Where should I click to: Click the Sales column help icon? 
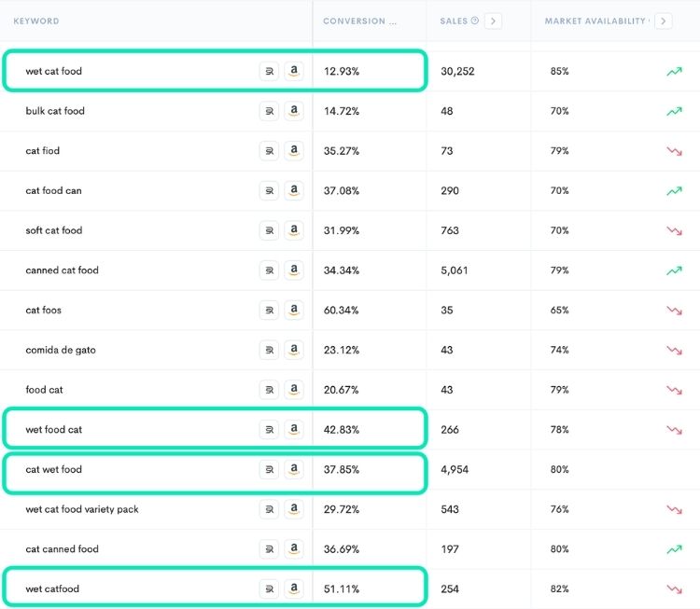(475, 21)
